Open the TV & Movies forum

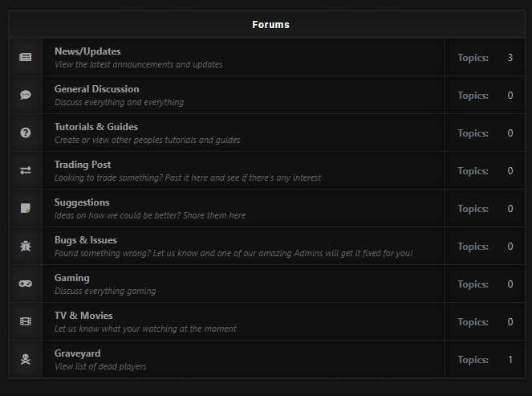click(x=83, y=316)
